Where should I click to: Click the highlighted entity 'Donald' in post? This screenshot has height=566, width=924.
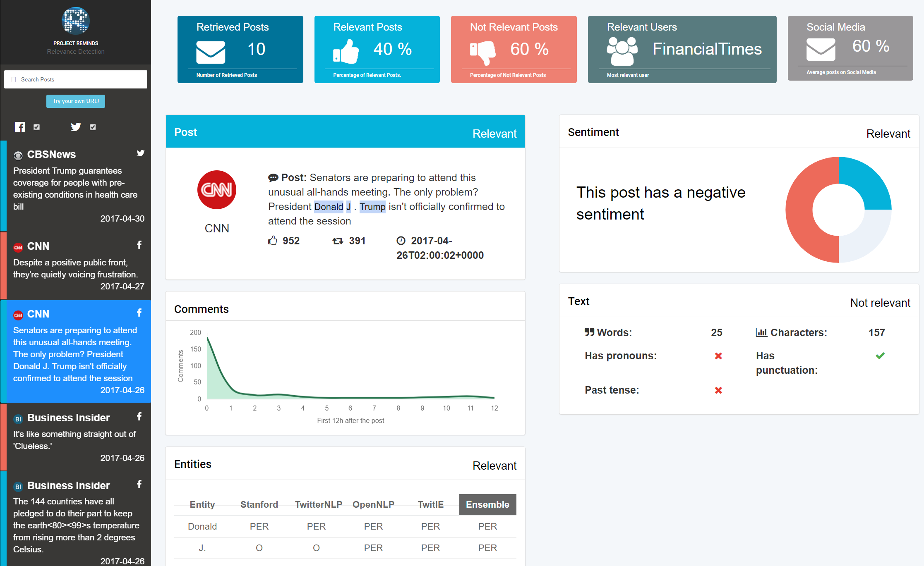329,207
